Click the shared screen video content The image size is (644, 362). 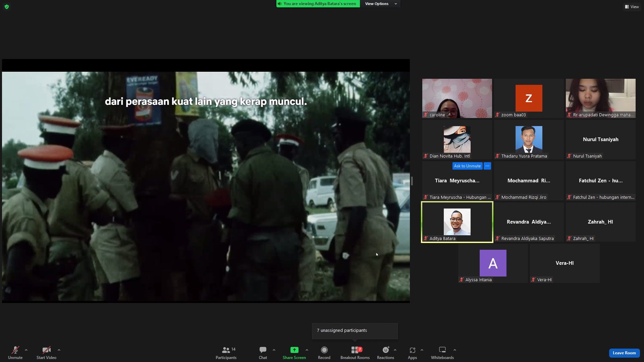[206, 181]
